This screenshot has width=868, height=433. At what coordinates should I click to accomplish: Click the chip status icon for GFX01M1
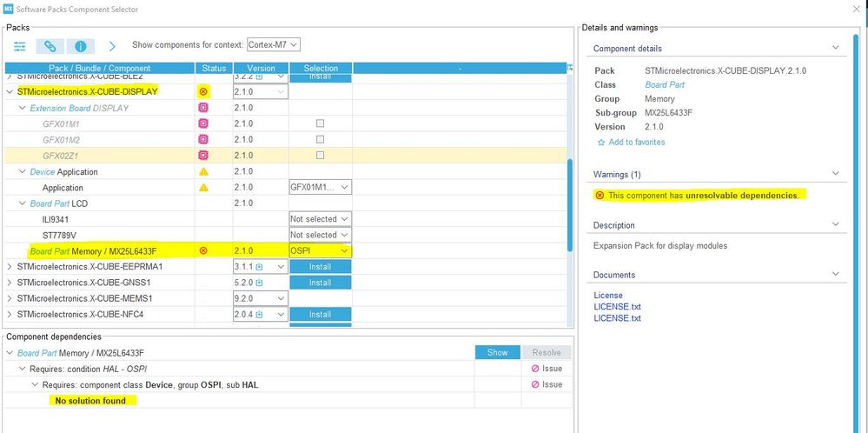click(203, 123)
